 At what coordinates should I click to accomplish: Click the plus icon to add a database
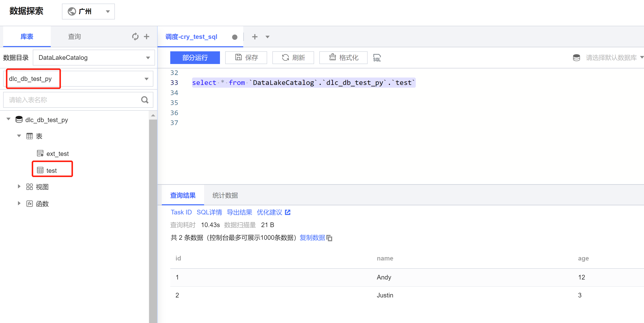pos(147,37)
